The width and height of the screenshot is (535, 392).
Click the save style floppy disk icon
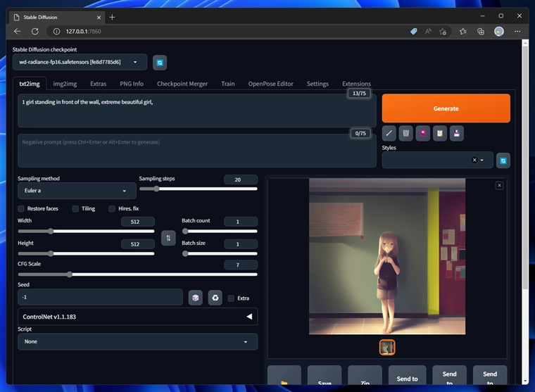pyautogui.click(x=457, y=132)
